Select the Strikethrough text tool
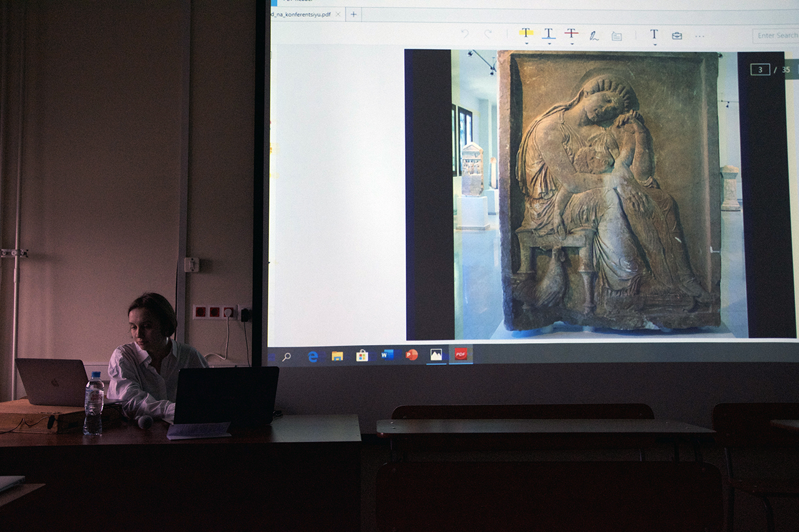This screenshot has height=532, width=799. pos(571,33)
